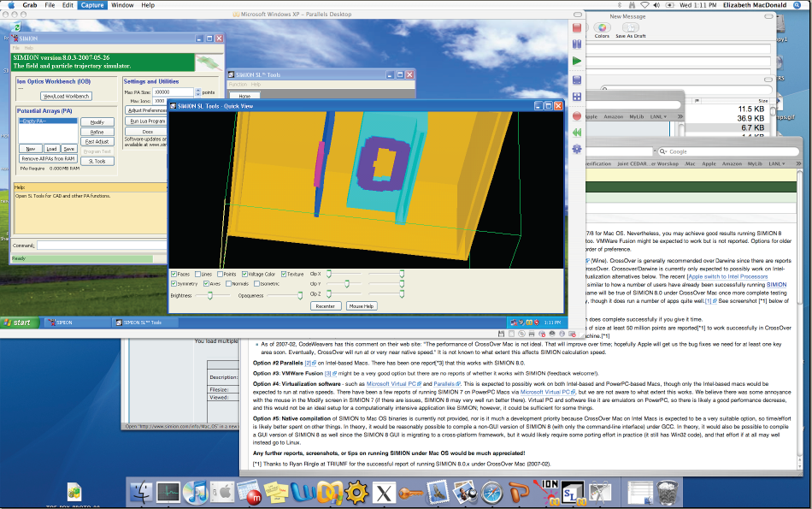Image resolution: width=812 pixels, height=509 pixels.
Task: Click the Opaqueness slider handle
Action: click(300, 295)
